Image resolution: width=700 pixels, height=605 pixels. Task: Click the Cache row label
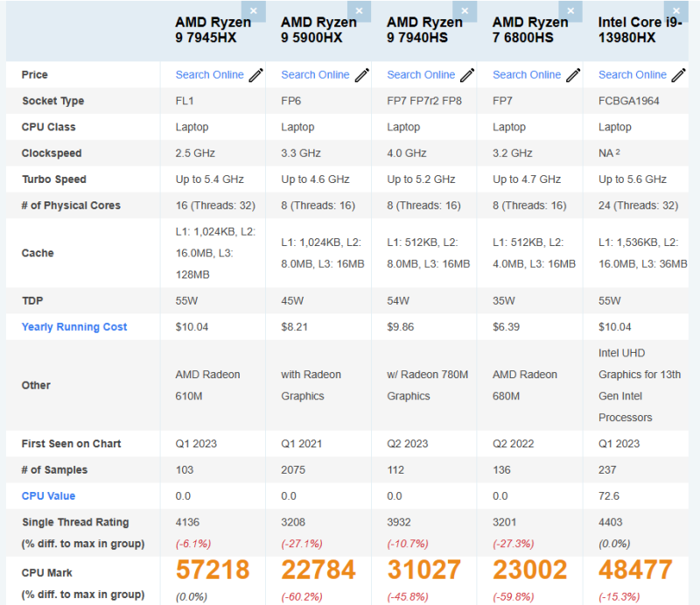pyautogui.click(x=38, y=253)
